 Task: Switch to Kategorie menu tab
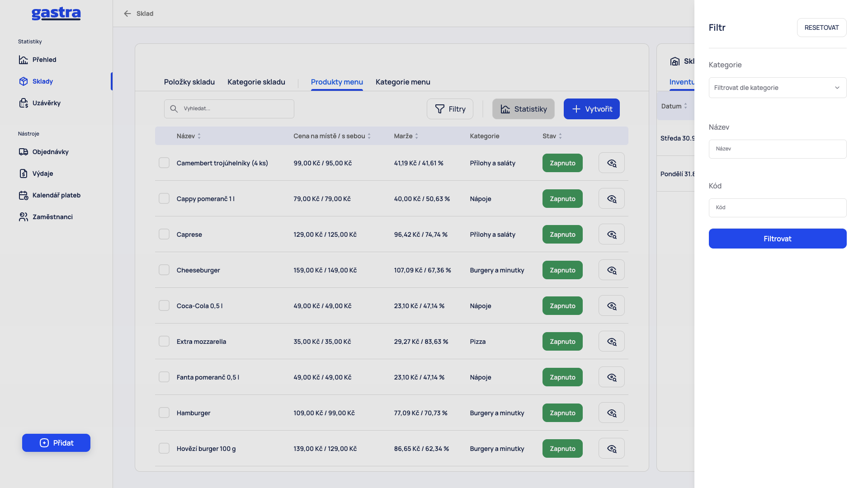pyautogui.click(x=403, y=82)
